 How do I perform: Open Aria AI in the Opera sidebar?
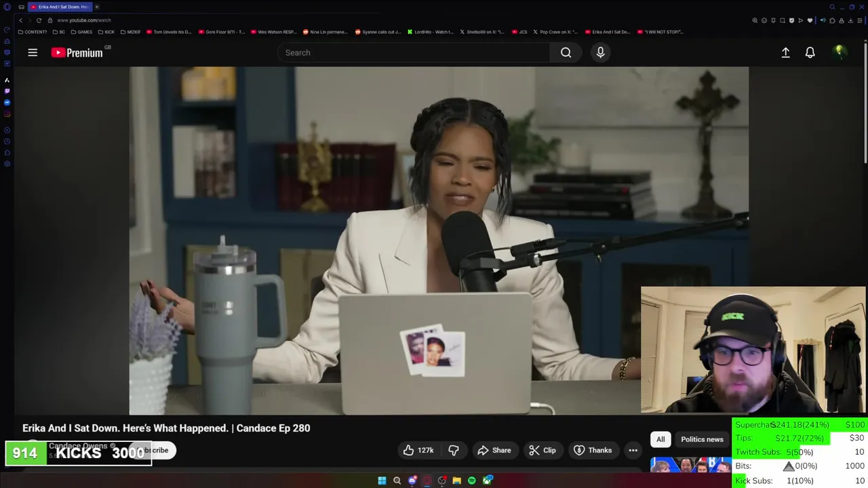[x=7, y=79]
